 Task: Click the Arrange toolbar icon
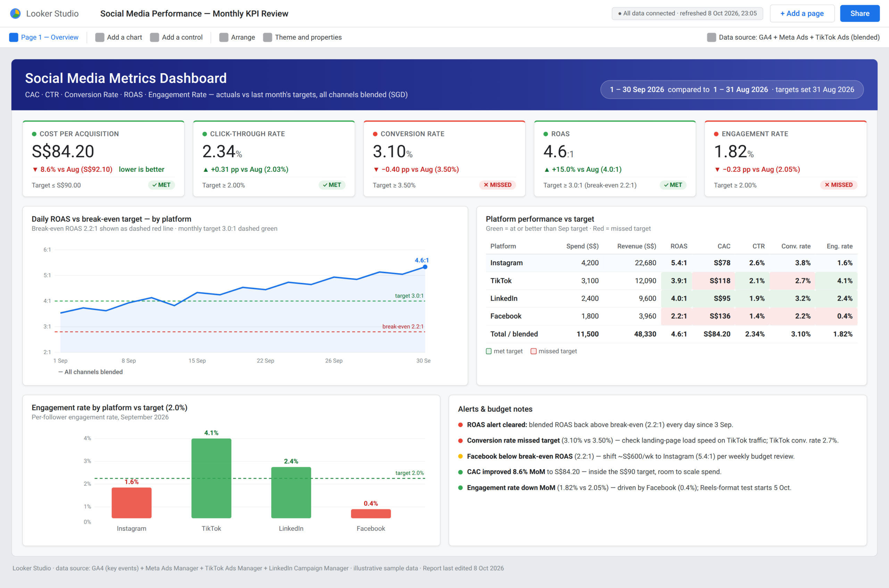(224, 37)
